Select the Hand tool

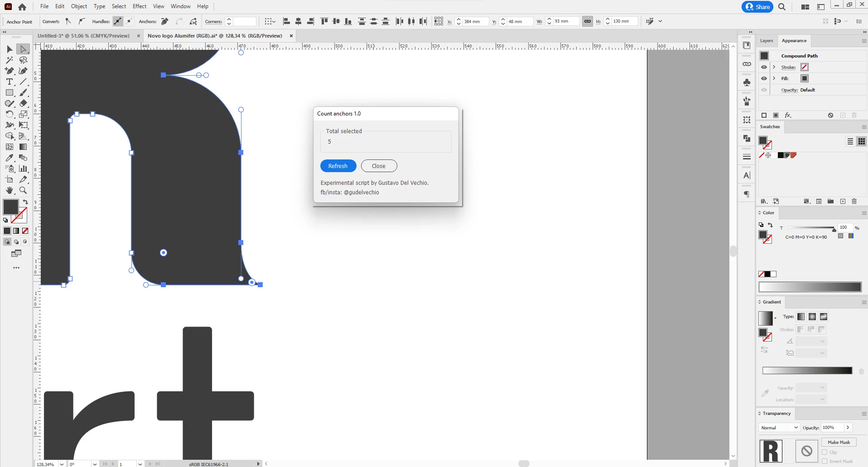10,191
